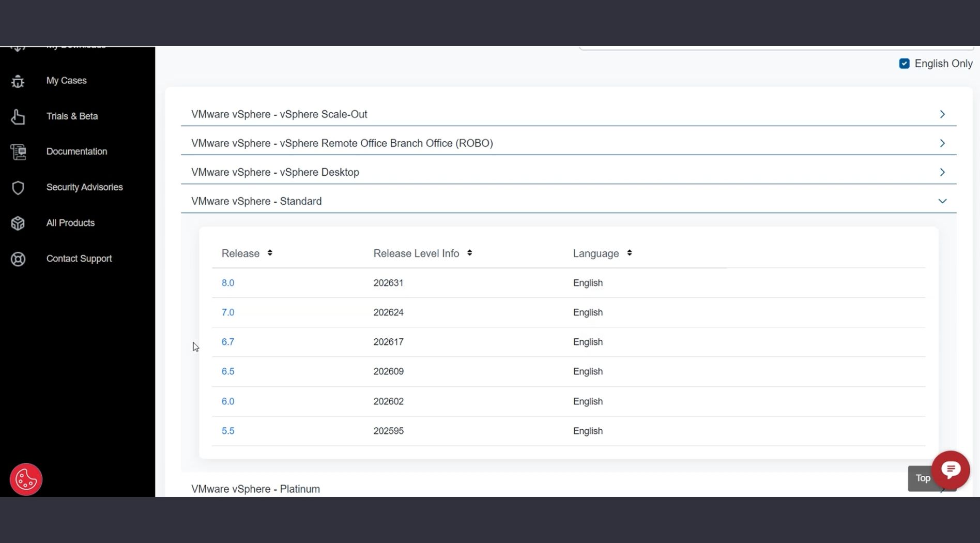Open release 6.7 link

pos(228,342)
